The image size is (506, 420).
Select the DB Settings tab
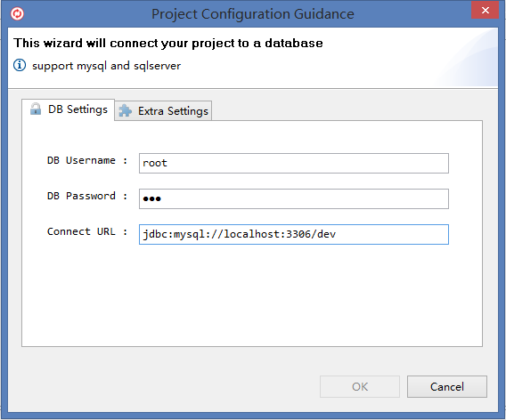coord(68,109)
